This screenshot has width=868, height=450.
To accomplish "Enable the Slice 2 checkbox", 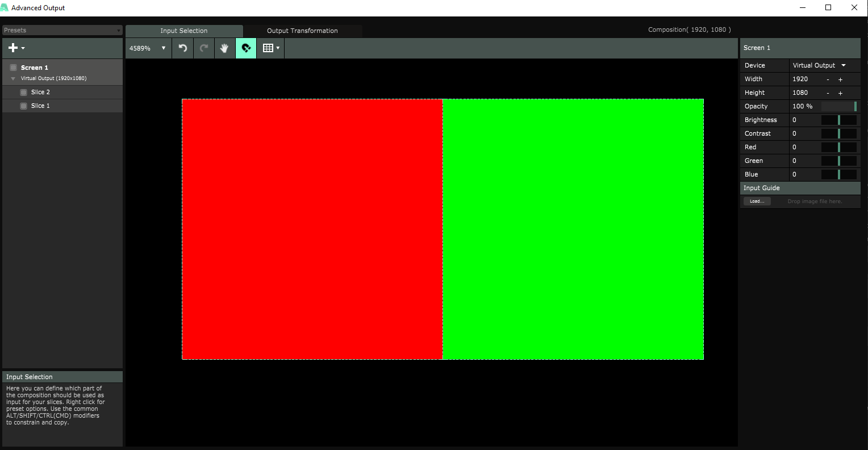I will click(x=23, y=92).
